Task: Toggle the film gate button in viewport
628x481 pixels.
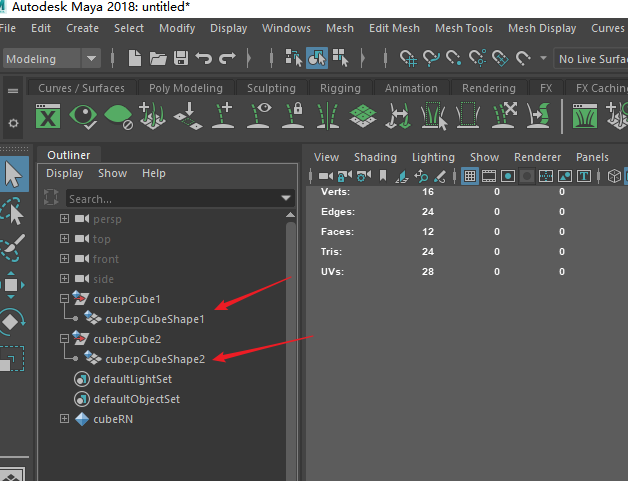Action: (x=489, y=177)
